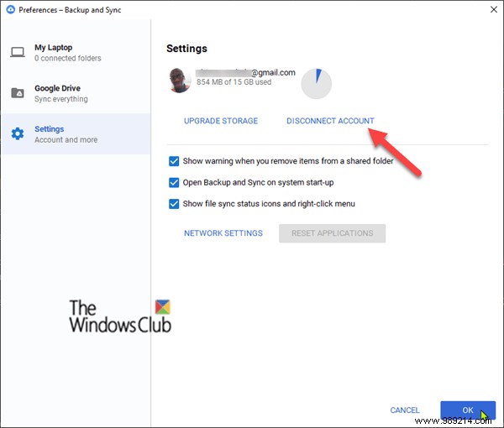
Task: Click the CANCEL button
Action: (405, 410)
